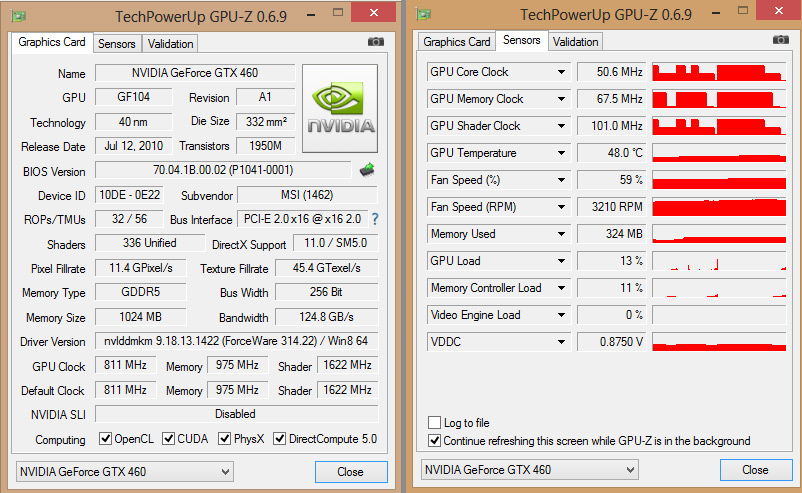Click the Subvendor value MSI (1462)
This screenshot has height=493, width=802.
pos(307,195)
